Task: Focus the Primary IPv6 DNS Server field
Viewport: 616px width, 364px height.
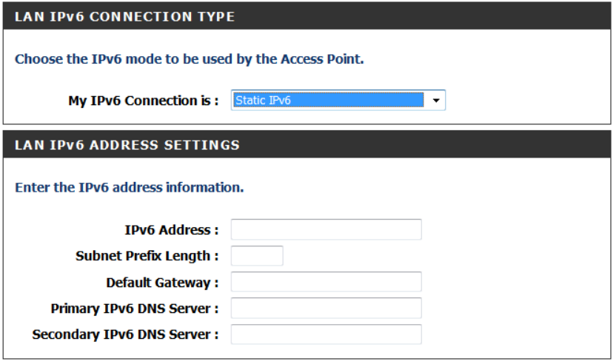Action: click(326, 308)
